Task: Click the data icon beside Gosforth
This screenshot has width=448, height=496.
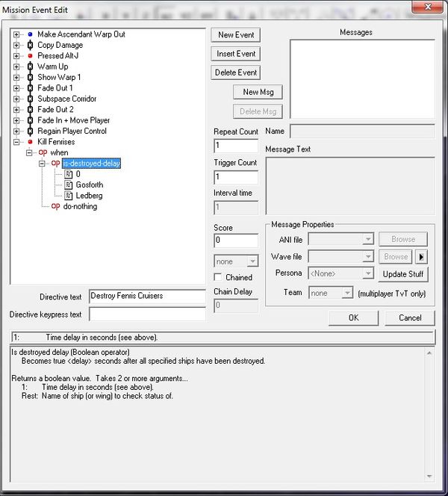Action: (68, 185)
